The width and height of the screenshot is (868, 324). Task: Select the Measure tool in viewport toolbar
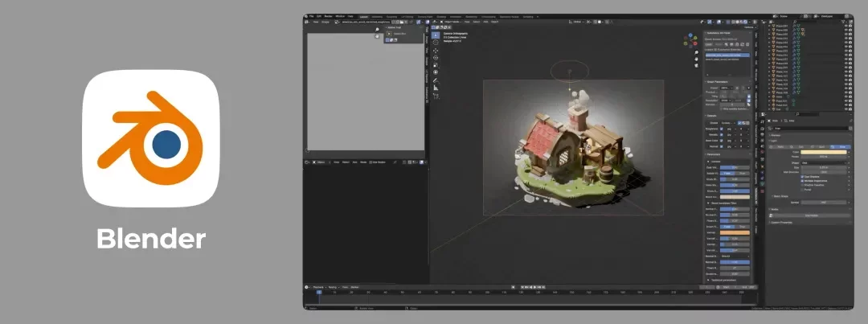point(436,88)
